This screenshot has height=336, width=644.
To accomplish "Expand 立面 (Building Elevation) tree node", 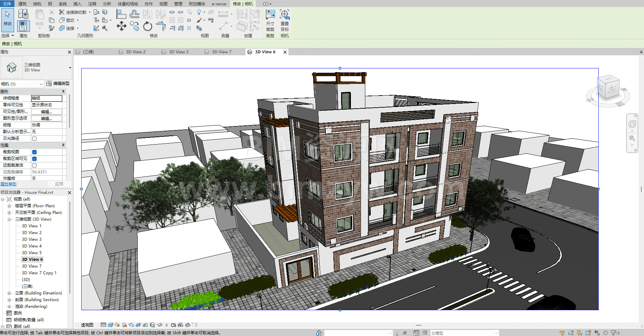I will [x=9, y=293].
